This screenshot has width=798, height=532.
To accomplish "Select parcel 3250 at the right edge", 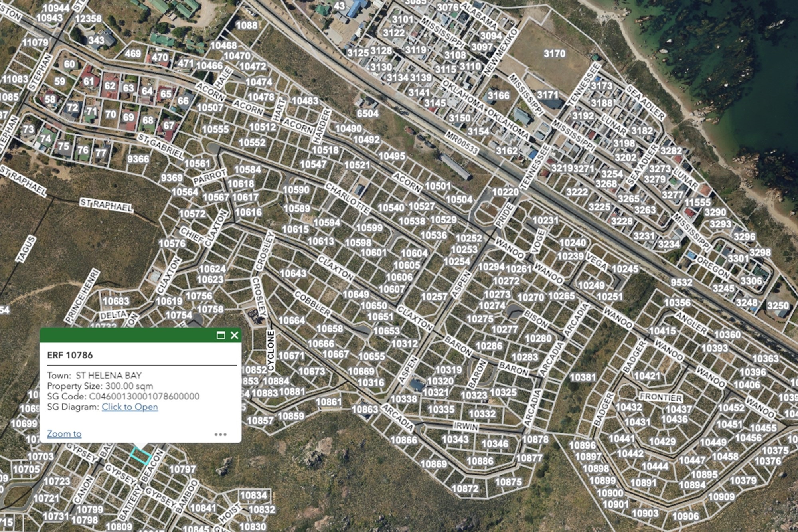I will (x=778, y=306).
